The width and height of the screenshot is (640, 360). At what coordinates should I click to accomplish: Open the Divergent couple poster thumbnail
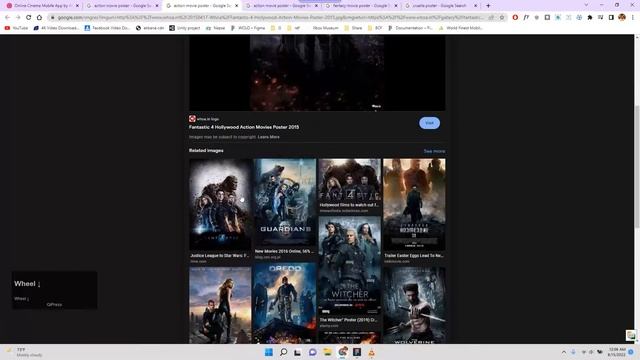point(220,306)
